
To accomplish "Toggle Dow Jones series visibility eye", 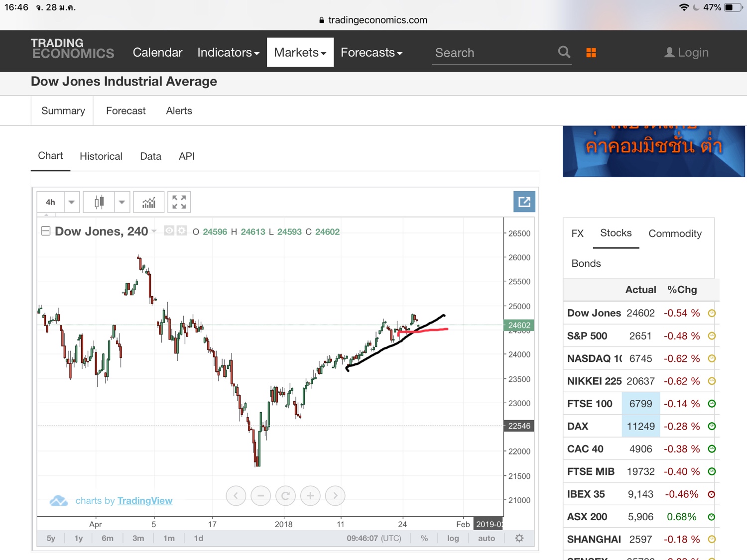I will point(169,230).
